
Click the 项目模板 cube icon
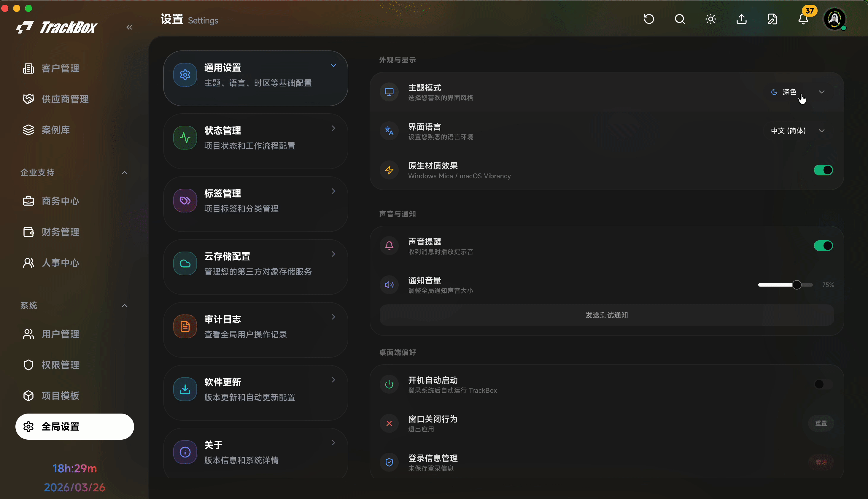coord(28,396)
